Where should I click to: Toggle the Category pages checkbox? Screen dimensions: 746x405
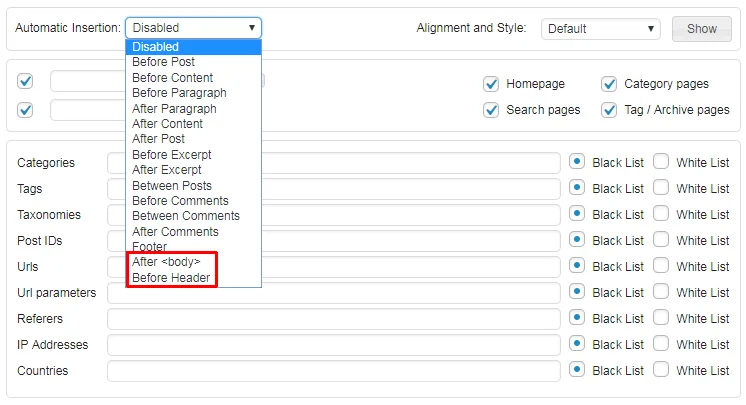(x=609, y=84)
